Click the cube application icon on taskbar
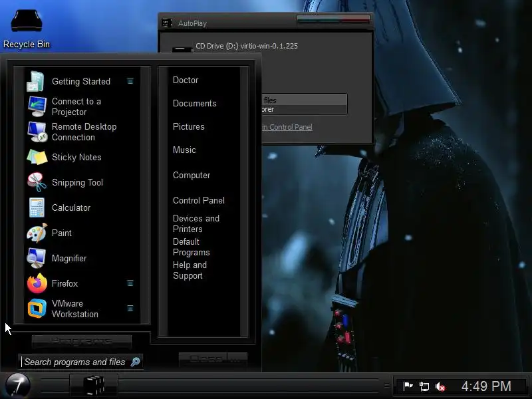The height and width of the screenshot is (399, 532). 94,386
